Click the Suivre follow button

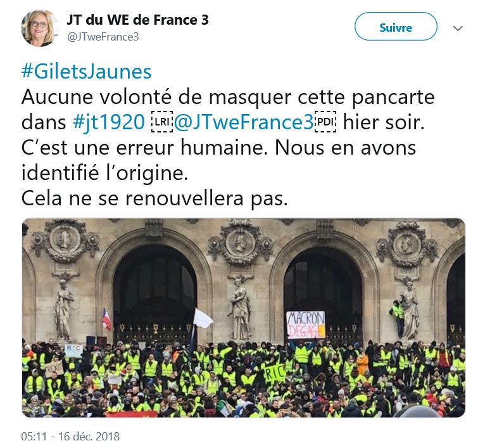coord(396,27)
